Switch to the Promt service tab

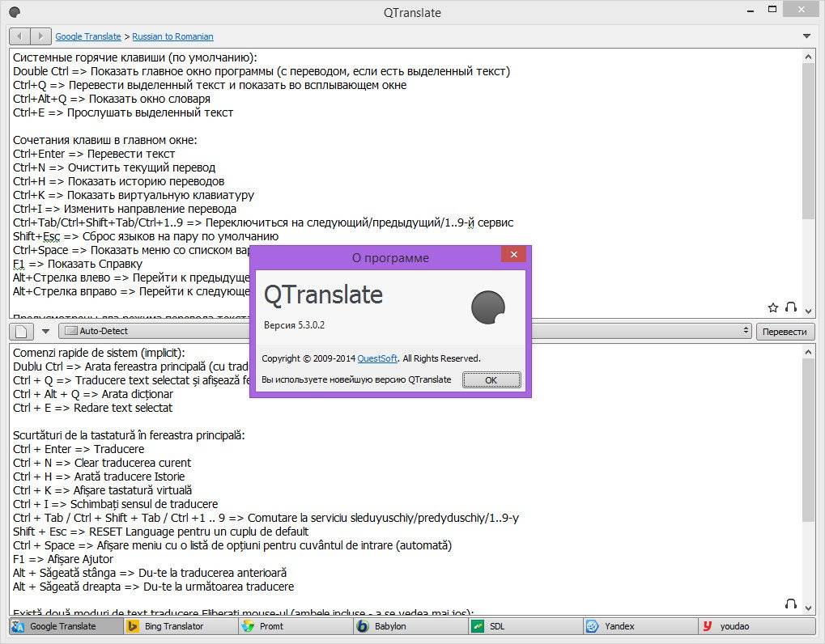[x=296, y=626]
